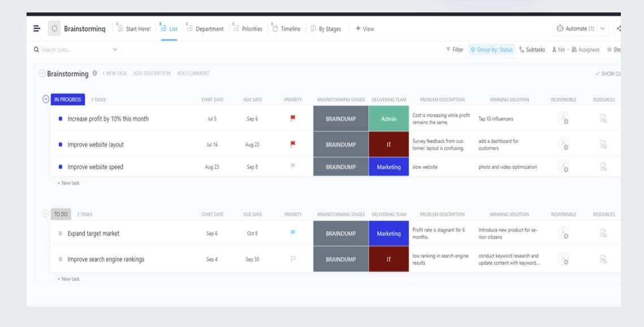
Task: Toggle status square of Expand target market
Action: pyautogui.click(x=60, y=233)
